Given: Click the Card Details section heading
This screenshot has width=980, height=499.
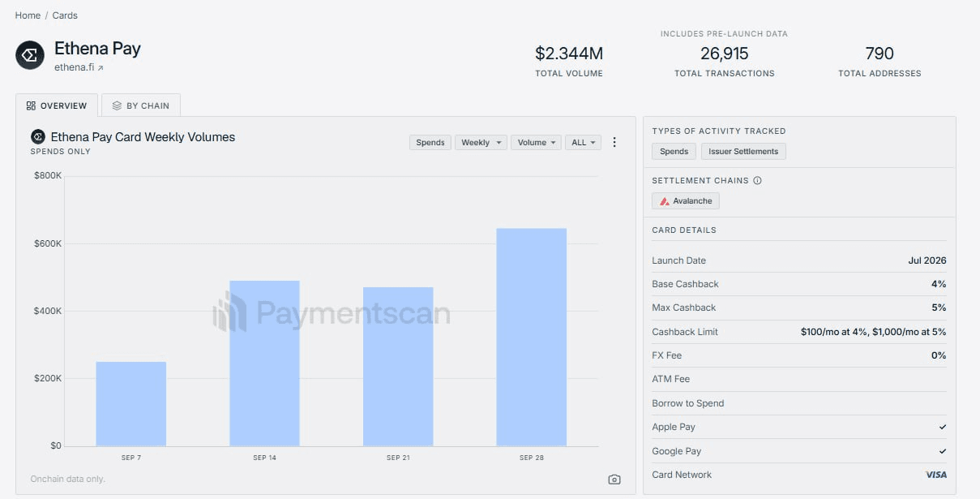Looking at the screenshot, I should click(684, 230).
